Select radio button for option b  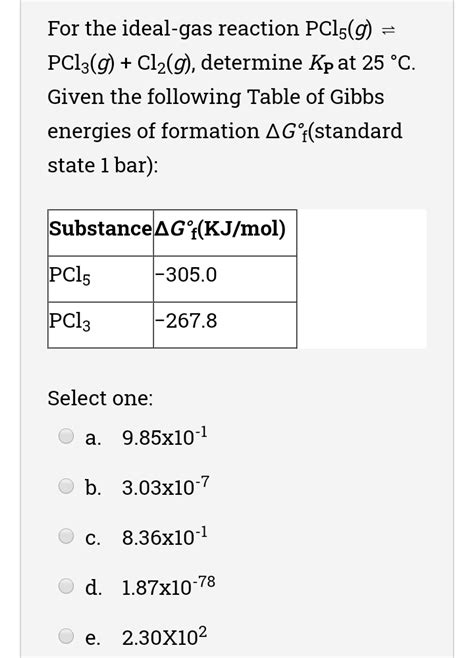click(x=66, y=486)
